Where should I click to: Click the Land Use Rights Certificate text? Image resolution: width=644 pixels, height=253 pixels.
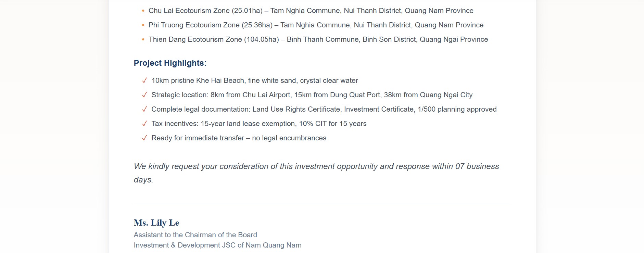click(296, 109)
